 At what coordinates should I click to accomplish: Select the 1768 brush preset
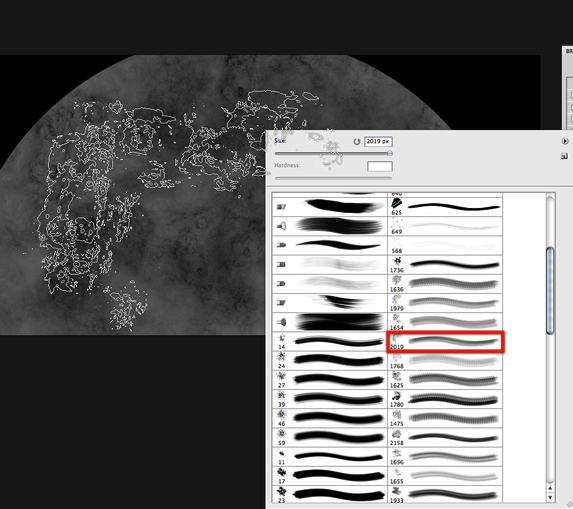(x=445, y=361)
